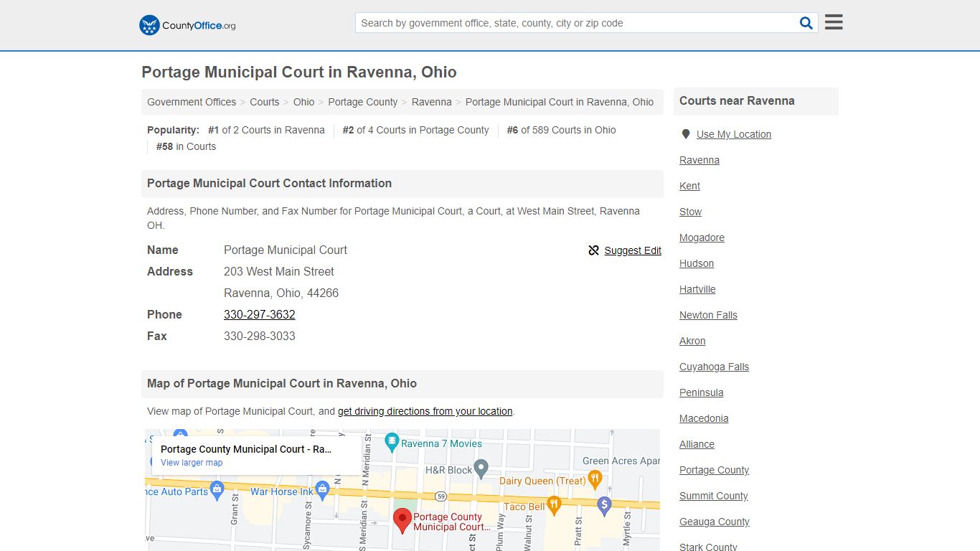Screen dimensions: 980x551
Task: Open Mogadore courts link
Action: (702, 237)
